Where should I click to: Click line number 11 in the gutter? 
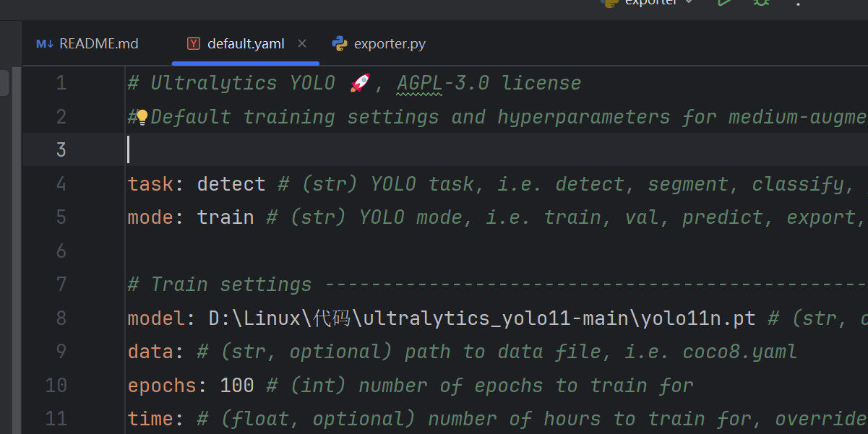pos(56,419)
